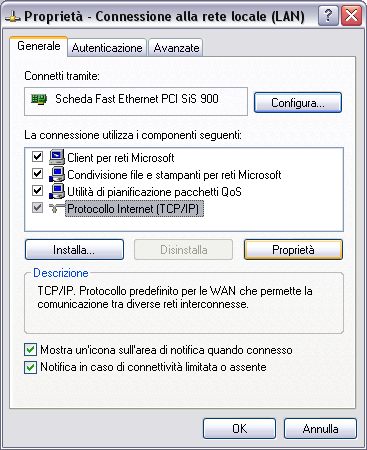
Task: Select Protocollo Internet (TCP/IP) list item
Action: pos(133,209)
